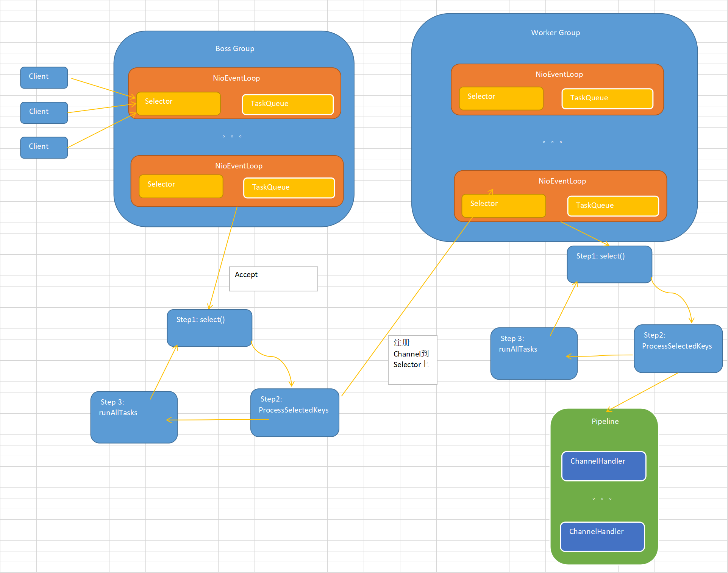Select TaskQueue in lower Worker Group NioEventLoop
The image size is (728, 573).
pyautogui.click(x=613, y=206)
